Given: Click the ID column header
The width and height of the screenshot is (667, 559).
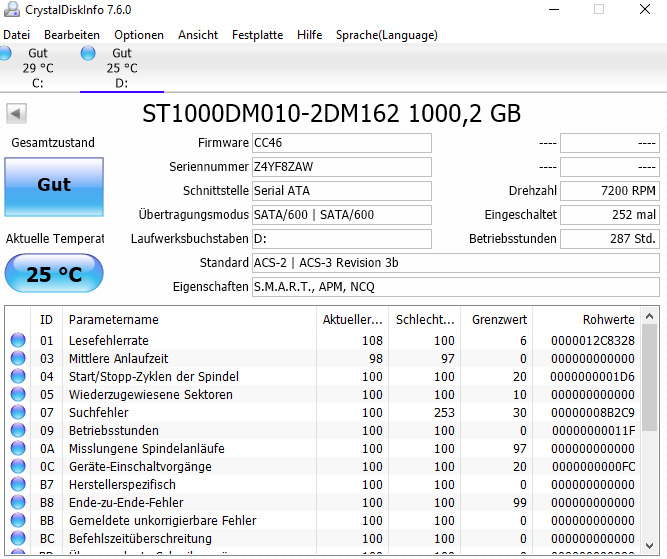Looking at the screenshot, I should click(x=46, y=319).
